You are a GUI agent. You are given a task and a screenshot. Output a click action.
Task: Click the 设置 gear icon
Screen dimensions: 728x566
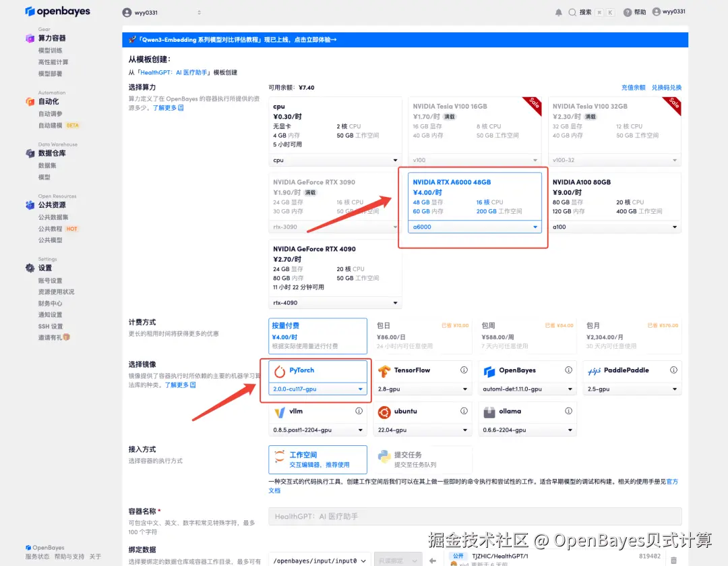[30, 268]
